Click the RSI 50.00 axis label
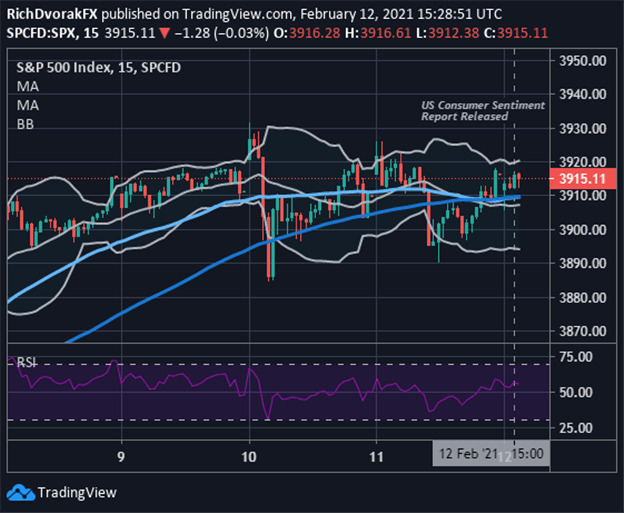 [576, 392]
